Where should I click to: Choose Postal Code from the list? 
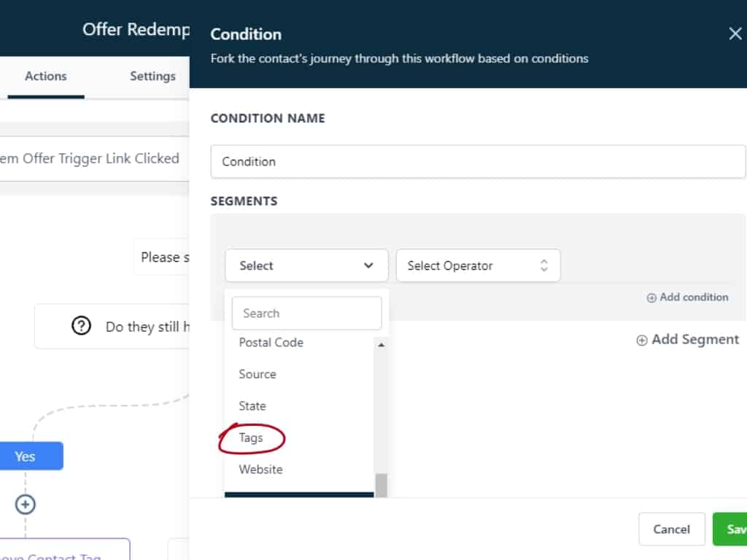point(271,342)
